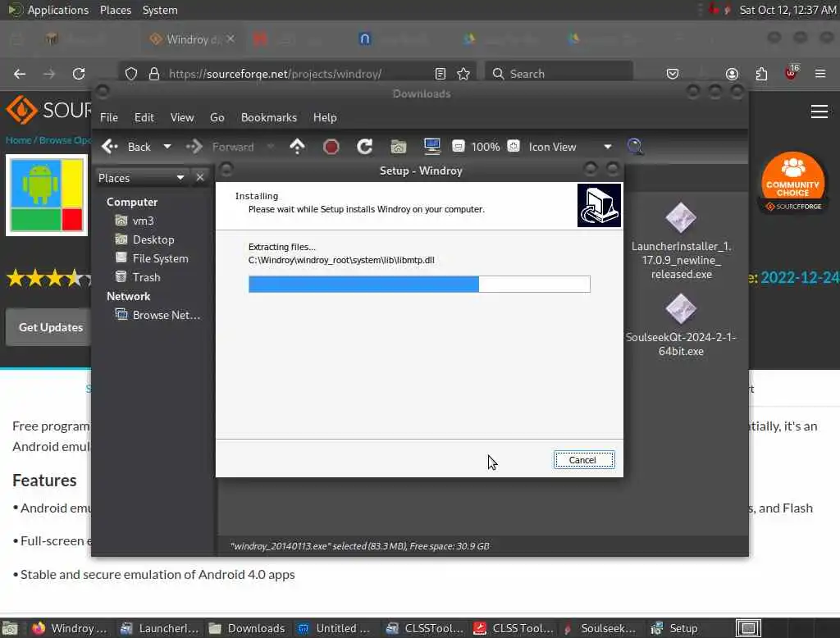Image resolution: width=840 pixels, height=638 pixels.
Task: Open the Places menu in top panel
Action: [x=115, y=10]
